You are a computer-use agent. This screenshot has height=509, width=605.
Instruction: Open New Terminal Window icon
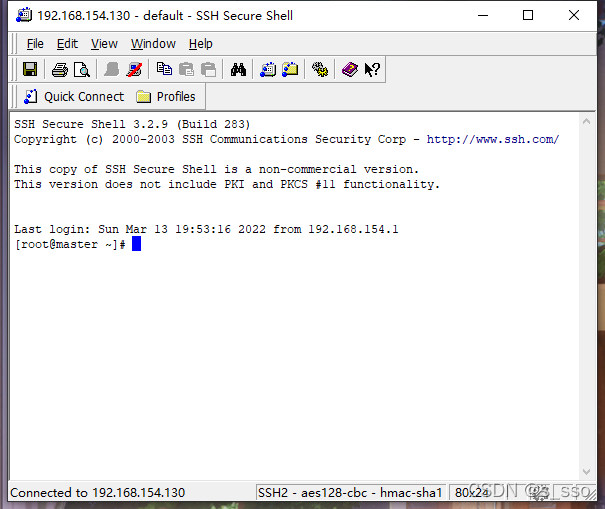tap(268, 69)
